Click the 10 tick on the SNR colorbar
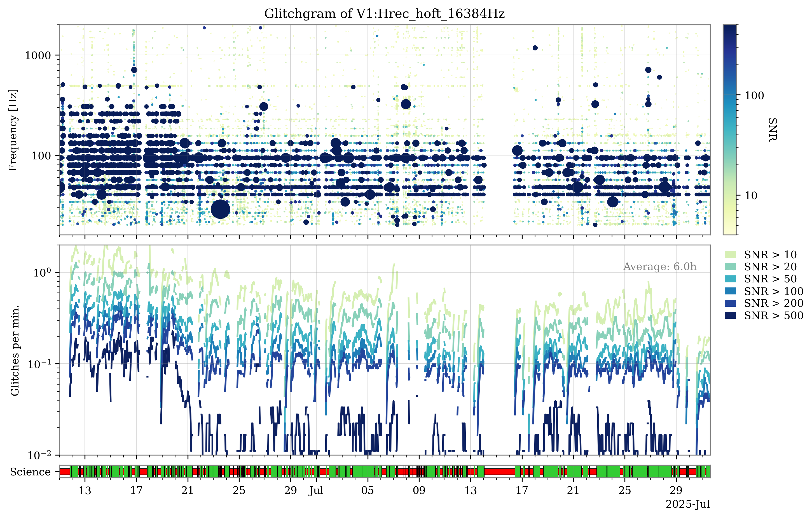 point(751,195)
